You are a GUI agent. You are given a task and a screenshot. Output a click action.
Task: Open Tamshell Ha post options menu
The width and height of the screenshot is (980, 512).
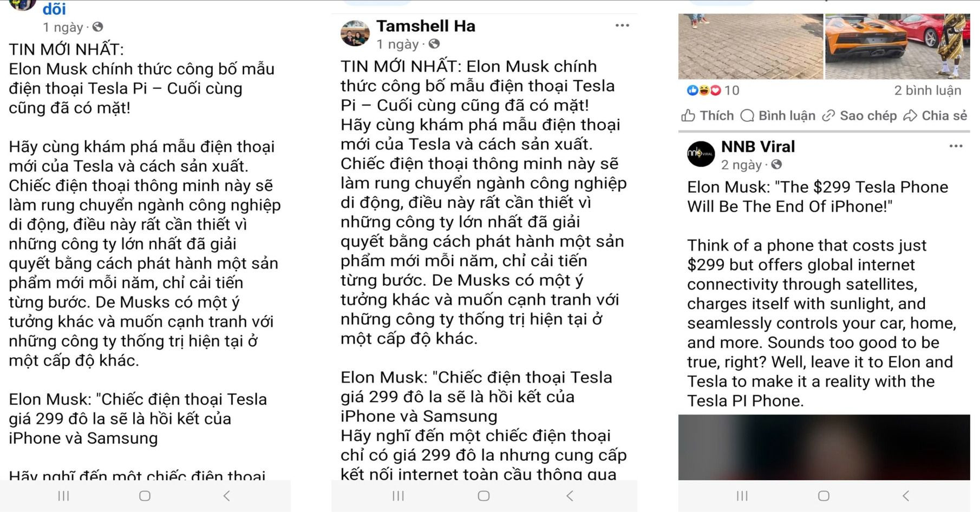click(622, 25)
